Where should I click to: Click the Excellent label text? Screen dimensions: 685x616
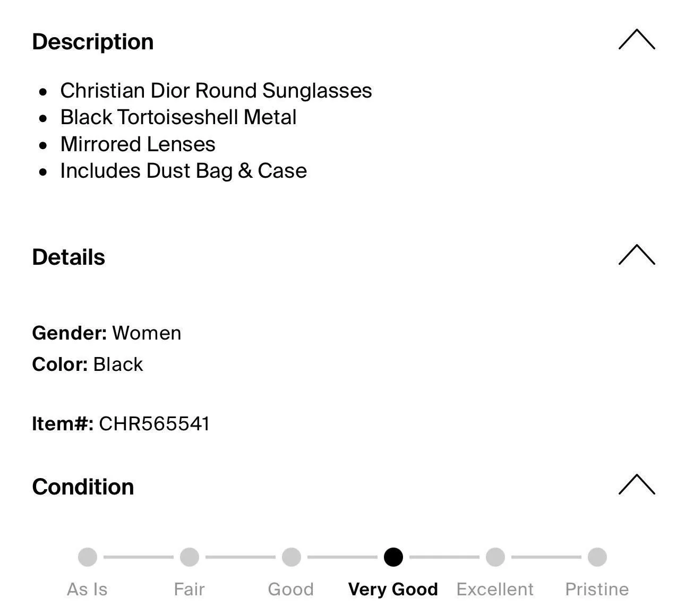[495, 589]
